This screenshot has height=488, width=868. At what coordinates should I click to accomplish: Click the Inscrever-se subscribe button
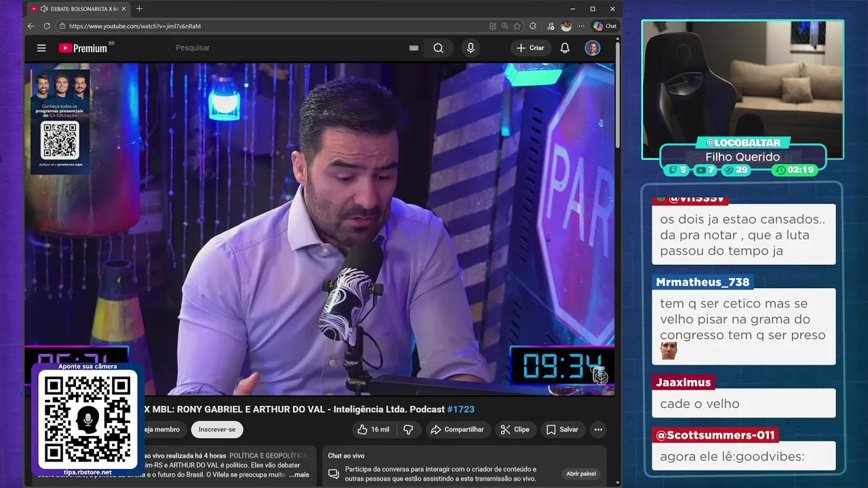click(217, 430)
